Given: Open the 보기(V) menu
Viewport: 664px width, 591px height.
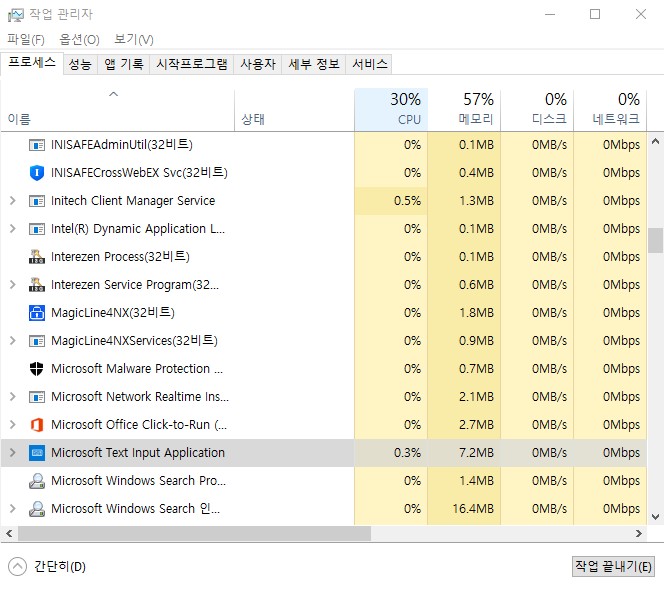Looking at the screenshot, I should coord(134,40).
